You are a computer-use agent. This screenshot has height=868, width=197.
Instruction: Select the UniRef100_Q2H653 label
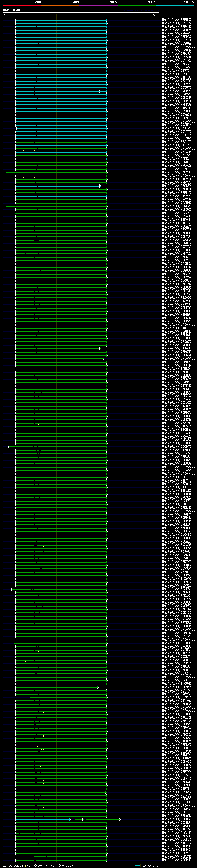(x=177, y=352)
